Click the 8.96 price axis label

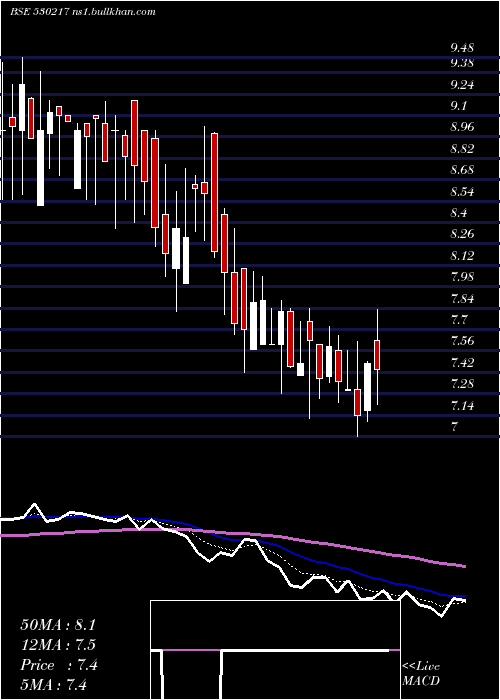[x=462, y=127]
